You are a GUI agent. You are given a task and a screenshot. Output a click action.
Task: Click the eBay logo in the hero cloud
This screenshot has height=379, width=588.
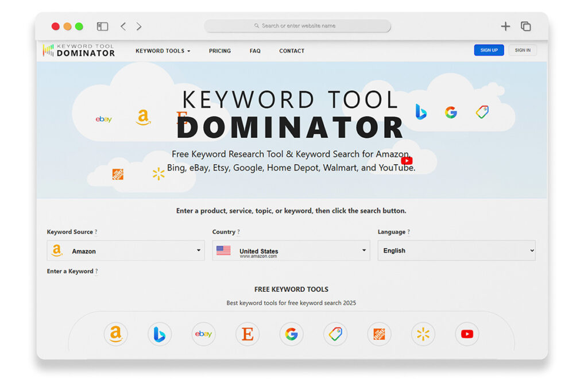click(103, 119)
